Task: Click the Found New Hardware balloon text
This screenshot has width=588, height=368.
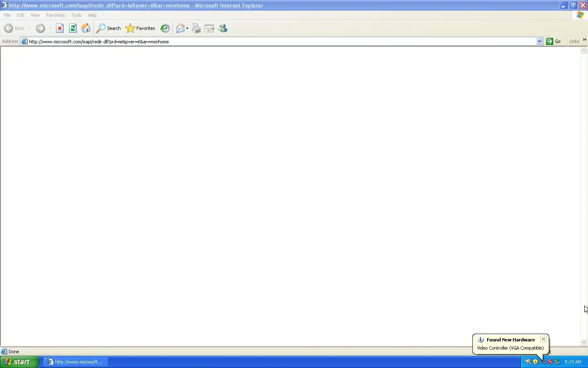Action: (x=510, y=348)
